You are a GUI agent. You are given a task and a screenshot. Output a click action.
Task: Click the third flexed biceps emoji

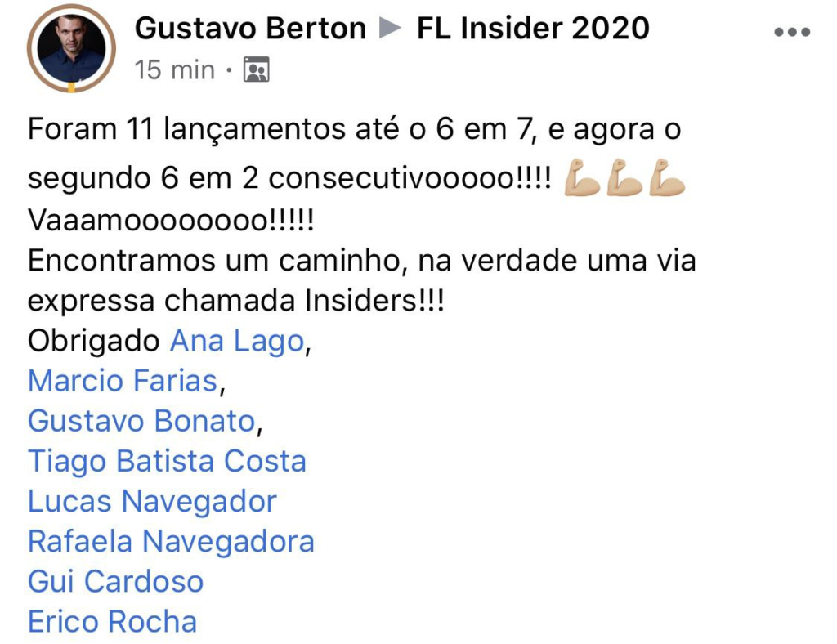point(667,177)
